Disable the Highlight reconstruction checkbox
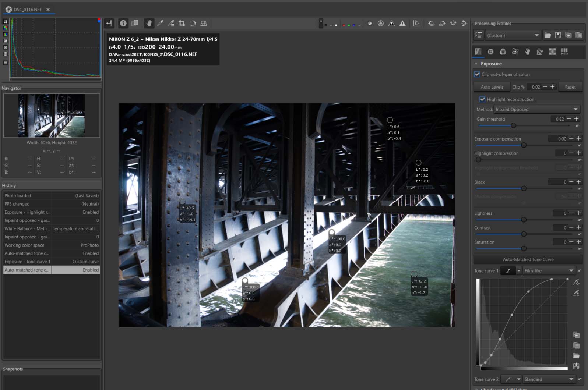Viewport: 588px width, 390px height. 482,99
